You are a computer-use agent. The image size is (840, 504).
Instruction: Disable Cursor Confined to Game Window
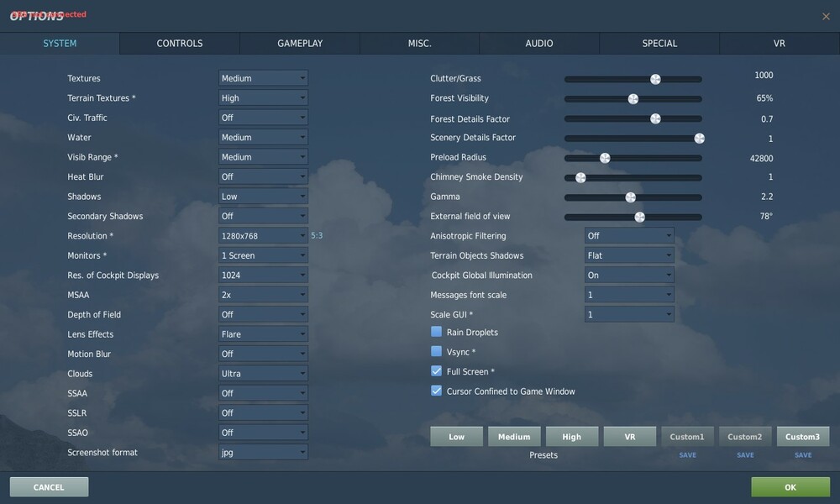pos(436,391)
